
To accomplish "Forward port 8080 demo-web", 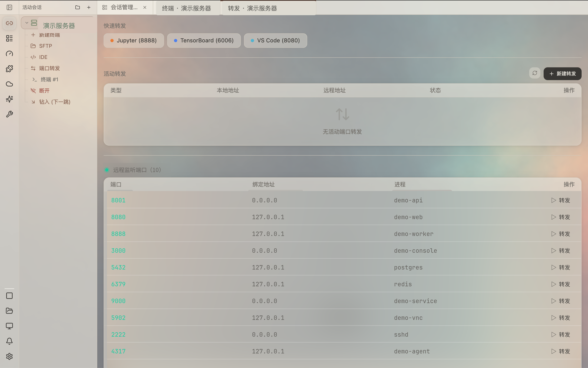I will coord(561,217).
